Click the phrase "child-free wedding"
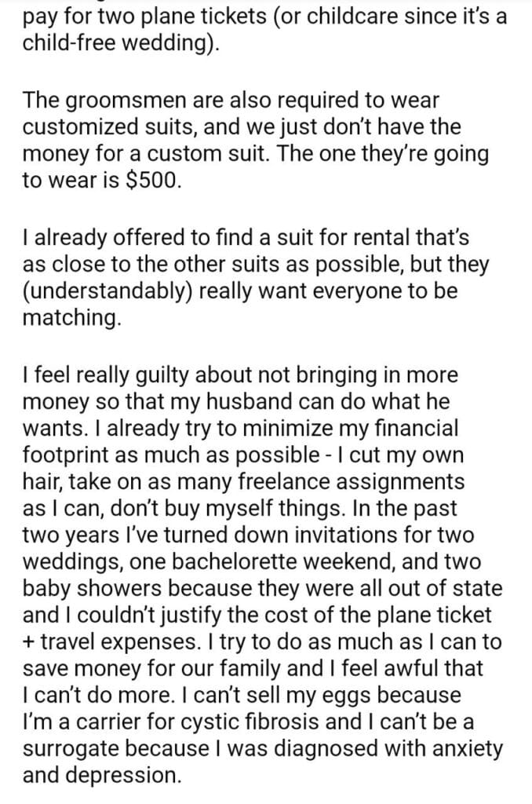This screenshot has width=532, height=804. point(115,42)
